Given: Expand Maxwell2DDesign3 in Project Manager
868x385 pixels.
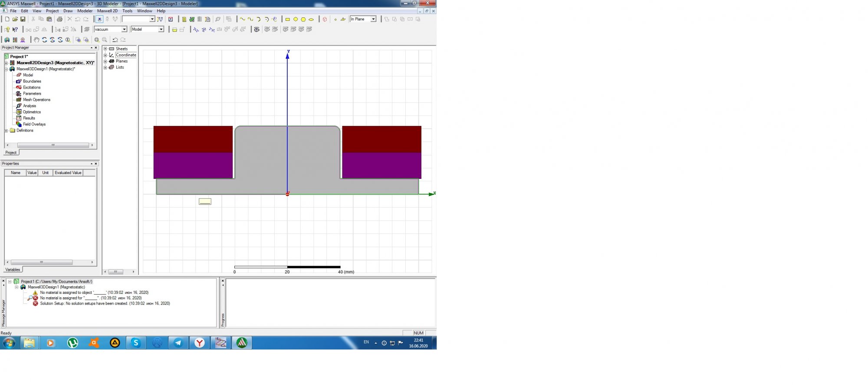Looking at the screenshot, I should click(6, 63).
